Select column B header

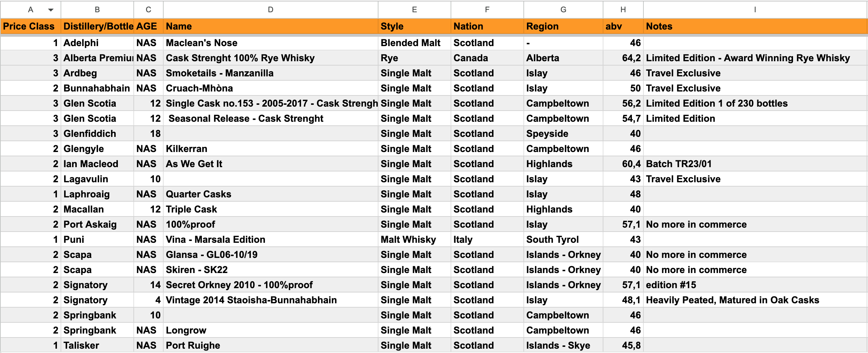pos(97,10)
